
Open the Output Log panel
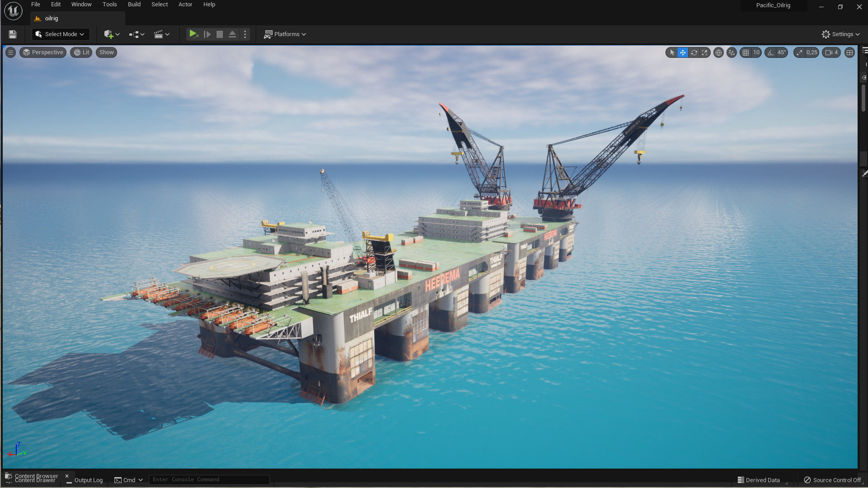(x=88, y=480)
